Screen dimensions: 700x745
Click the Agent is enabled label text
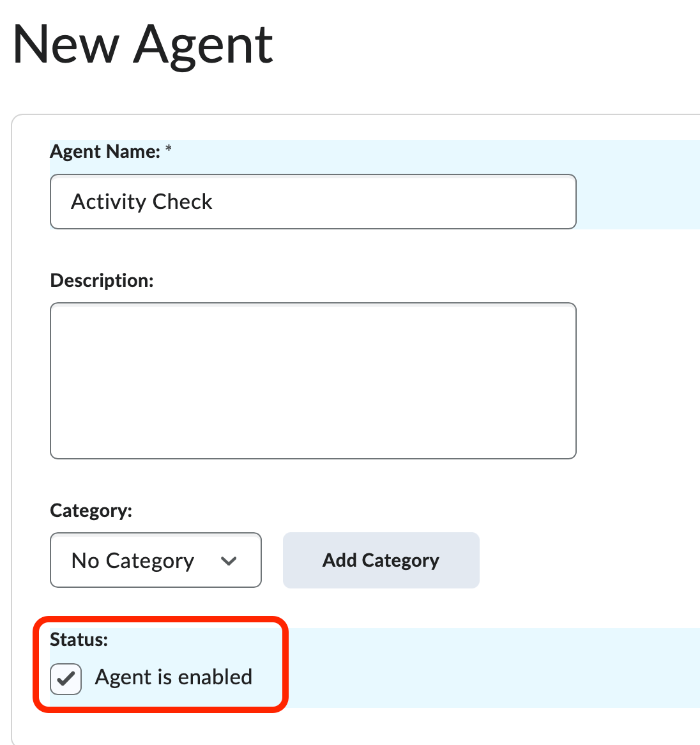click(x=173, y=677)
